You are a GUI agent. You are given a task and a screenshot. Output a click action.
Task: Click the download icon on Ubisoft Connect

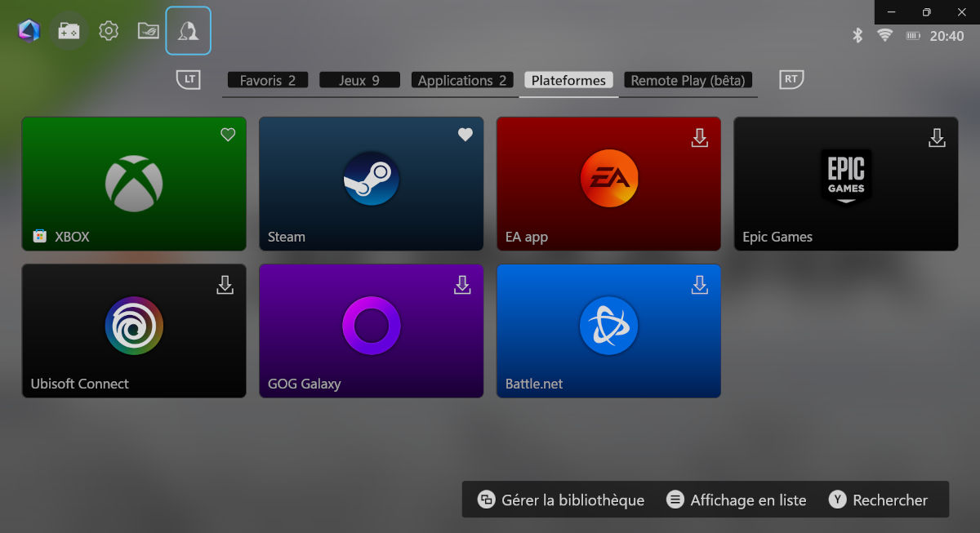pyautogui.click(x=225, y=285)
